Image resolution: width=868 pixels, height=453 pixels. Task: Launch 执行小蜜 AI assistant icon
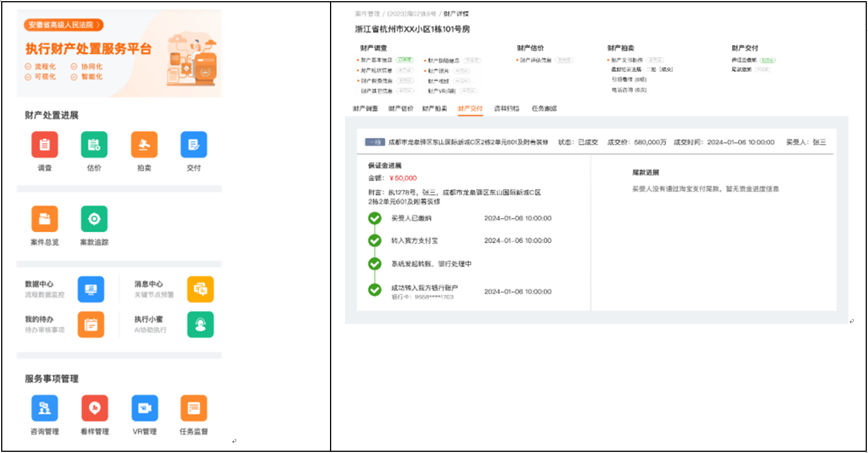[x=200, y=324]
